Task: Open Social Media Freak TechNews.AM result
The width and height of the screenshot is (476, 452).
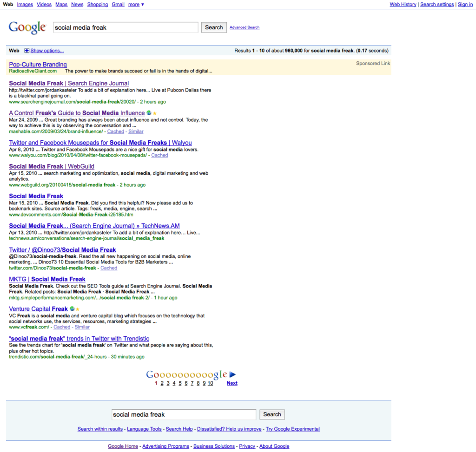Action: point(94,226)
